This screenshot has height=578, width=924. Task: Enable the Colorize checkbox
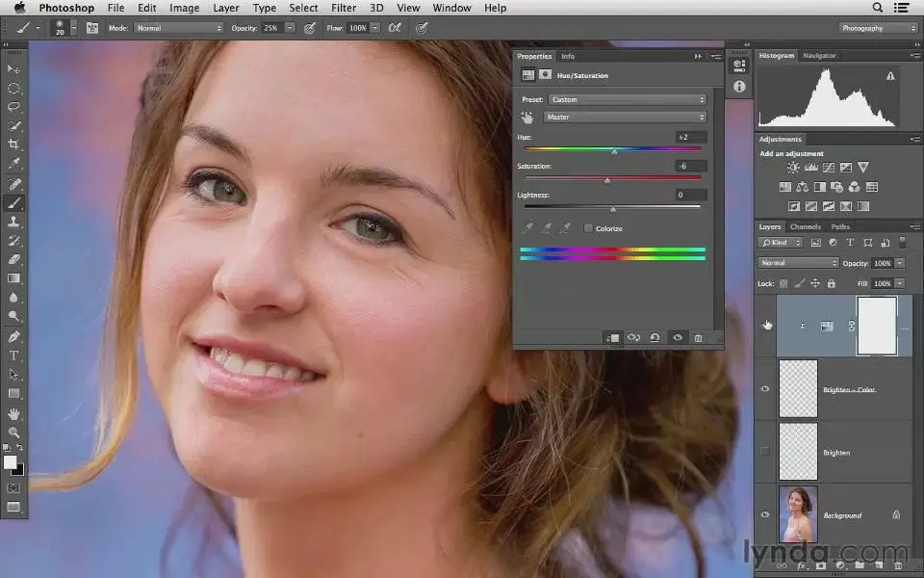pos(588,228)
